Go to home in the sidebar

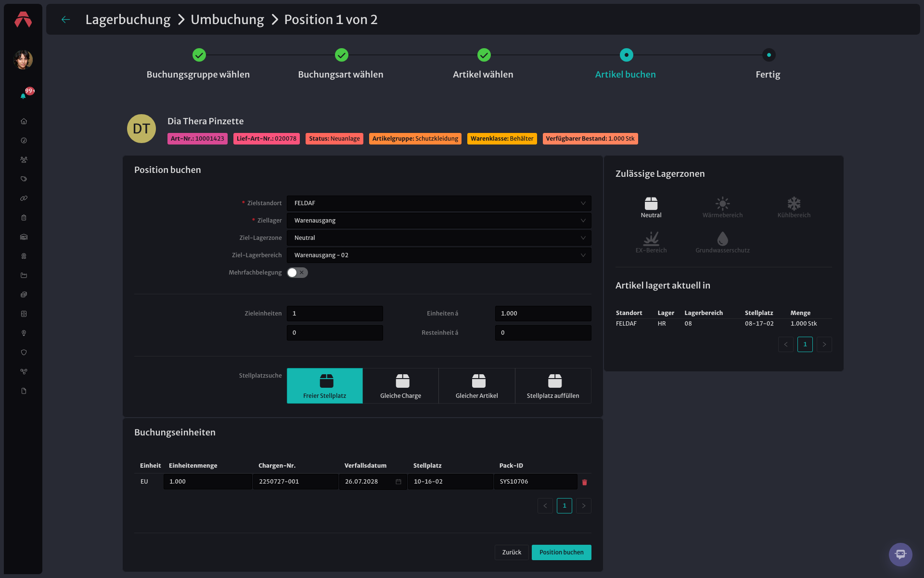[x=24, y=121]
